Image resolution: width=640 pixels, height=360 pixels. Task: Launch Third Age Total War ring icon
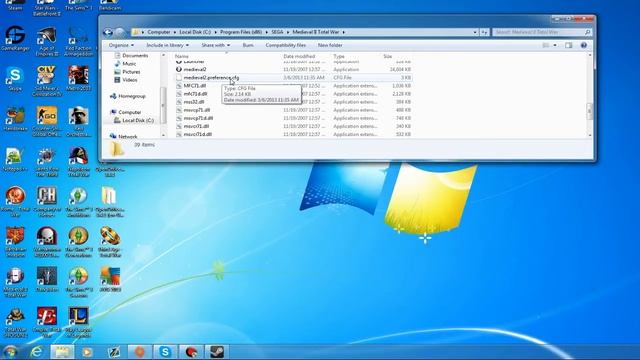[110, 242]
